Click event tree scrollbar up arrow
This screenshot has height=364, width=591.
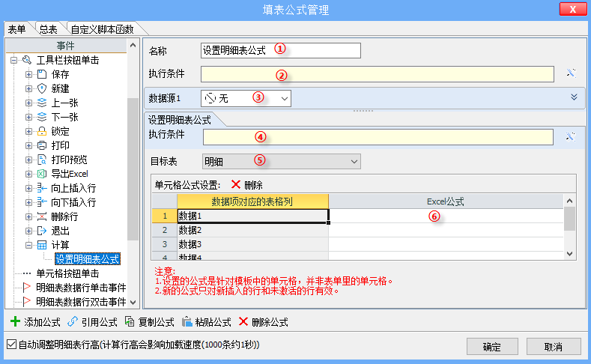[x=133, y=45]
